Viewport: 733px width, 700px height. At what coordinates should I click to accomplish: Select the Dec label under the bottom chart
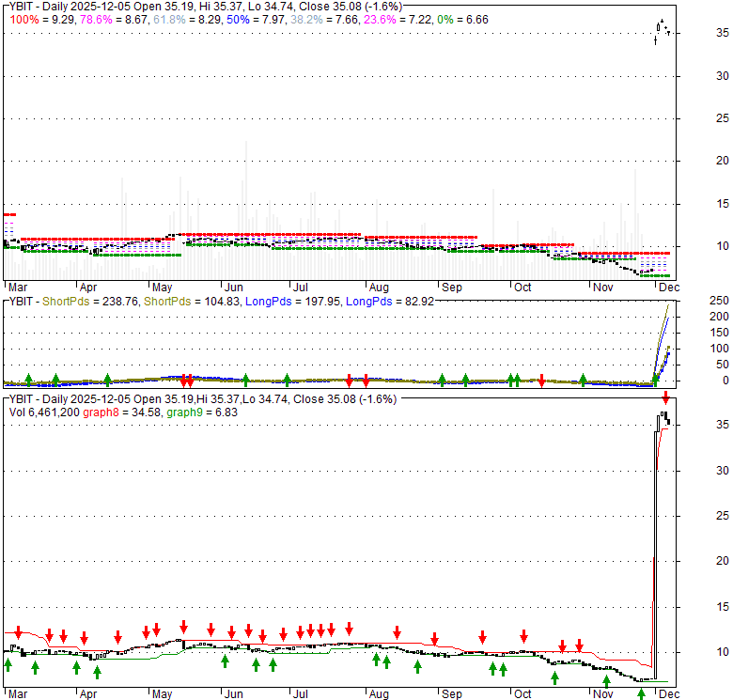[x=669, y=694]
